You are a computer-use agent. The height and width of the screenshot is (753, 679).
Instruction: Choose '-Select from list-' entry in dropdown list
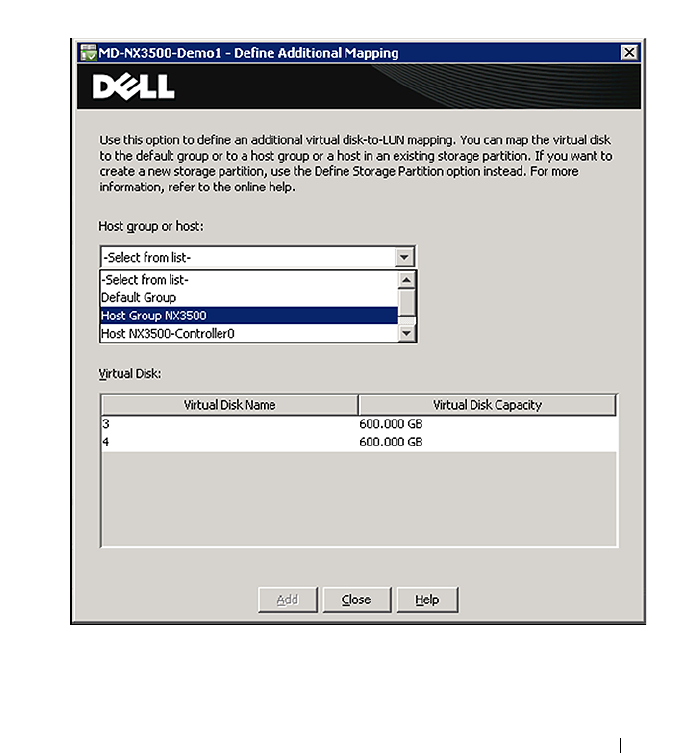click(249, 279)
